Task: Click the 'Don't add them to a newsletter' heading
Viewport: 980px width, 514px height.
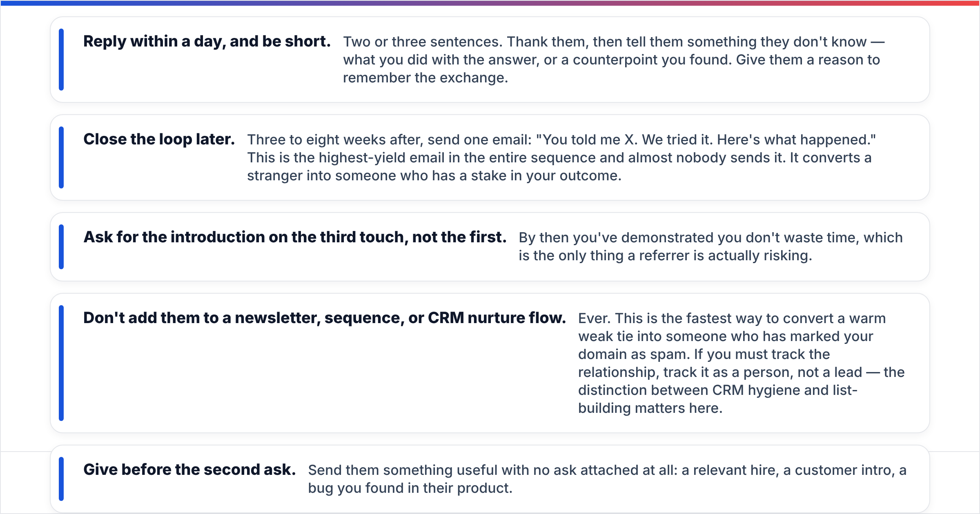Action: pyautogui.click(x=325, y=318)
